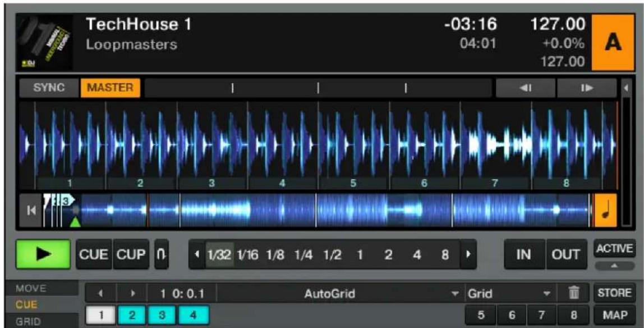Image resolution: width=644 pixels, height=328 pixels.
Task: Click the STORE cue button
Action: pos(614,293)
